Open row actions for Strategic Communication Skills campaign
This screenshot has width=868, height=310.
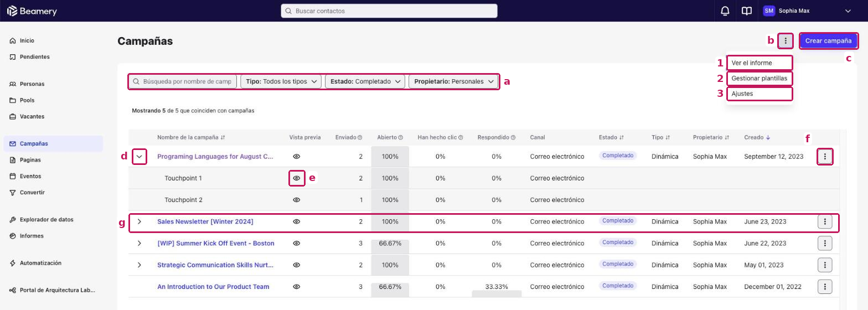[825, 265]
